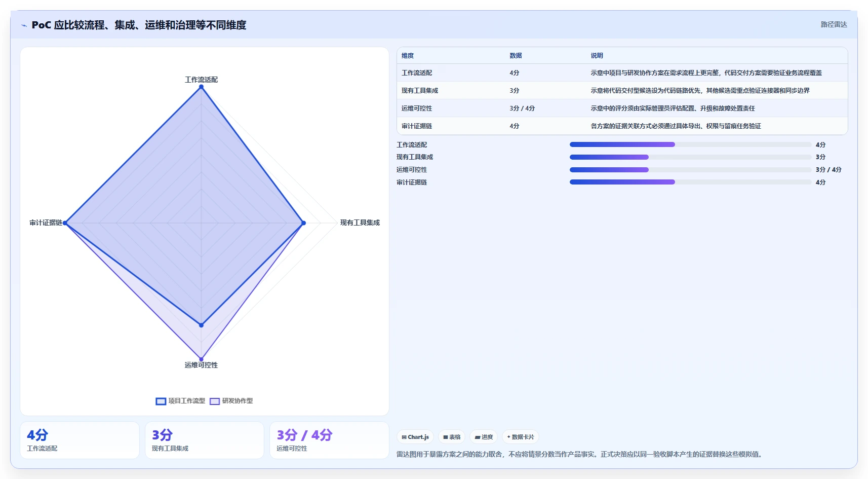Click the description starting 示意将代码交付型候选
This screenshot has width=868, height=479.
click(700, 91)
